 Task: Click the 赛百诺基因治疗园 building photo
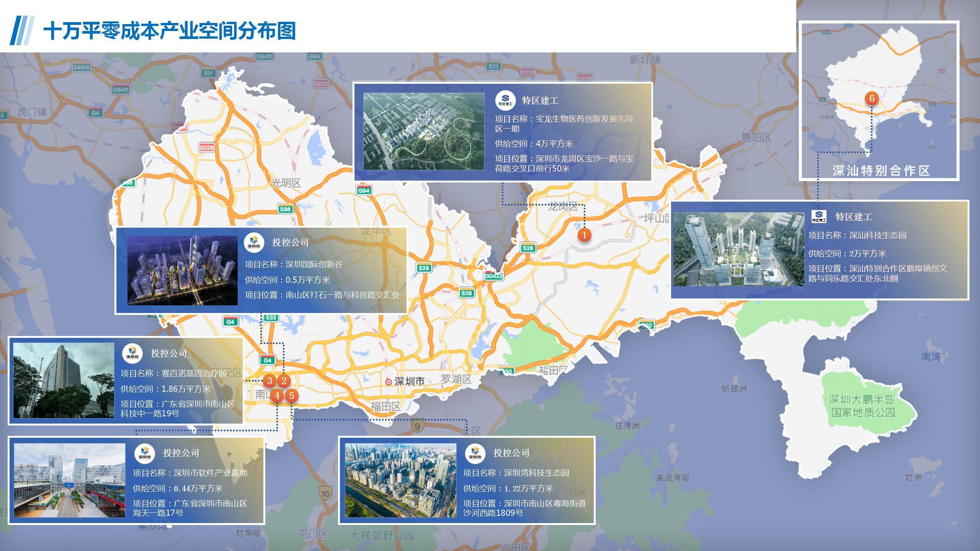pos(64,380)
